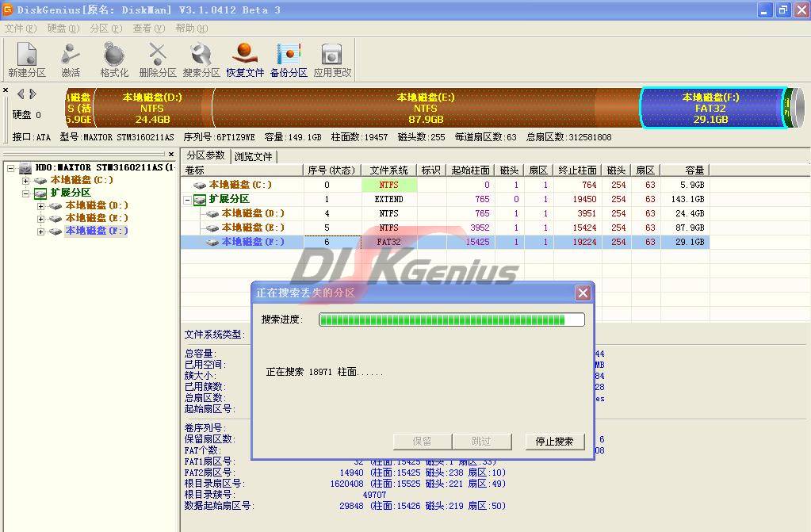Click the 容量 column header
Viewport: 811px width, 532px height.
(685, 170)
